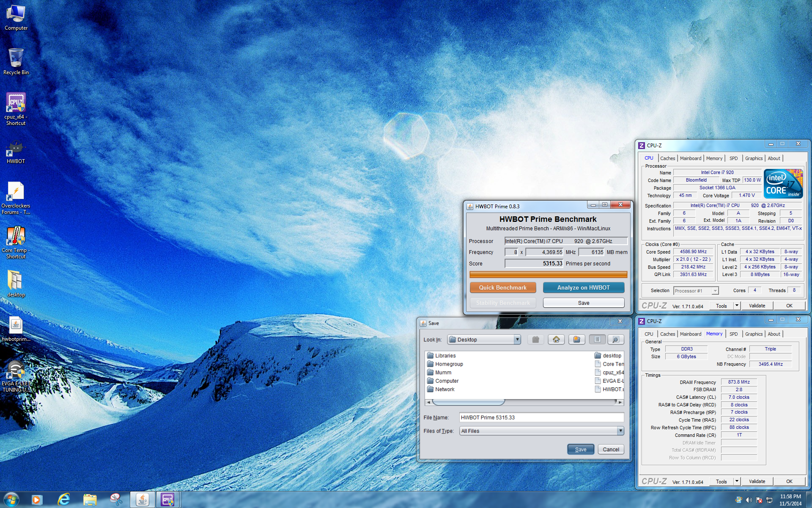Select the cpuz_x64 file in the Save dialog list

609,373
